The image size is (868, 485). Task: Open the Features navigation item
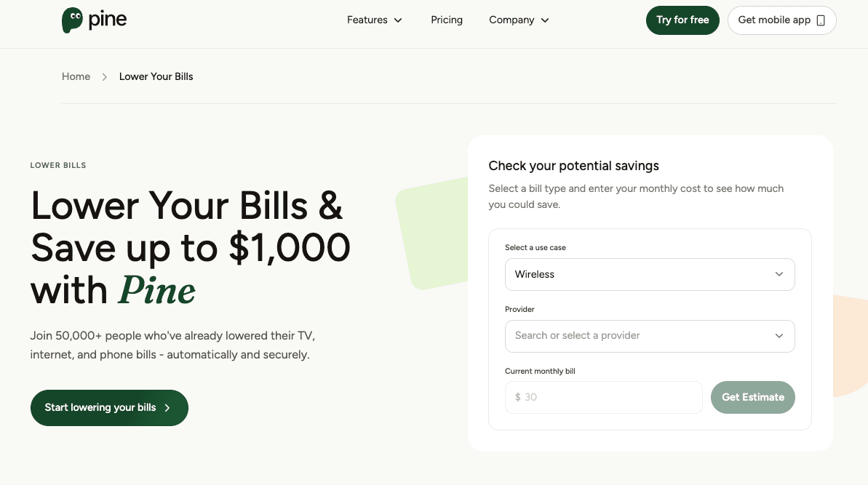[367, 20]
